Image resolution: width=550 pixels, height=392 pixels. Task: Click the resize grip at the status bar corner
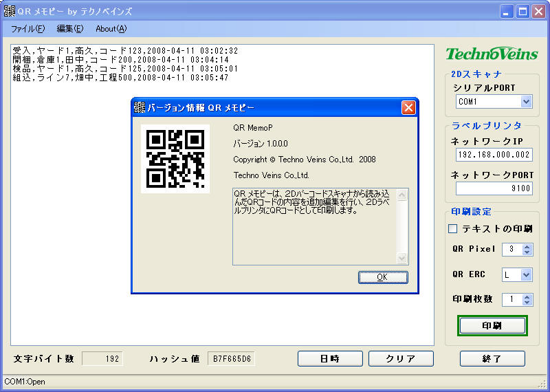(x=542, y=383)
